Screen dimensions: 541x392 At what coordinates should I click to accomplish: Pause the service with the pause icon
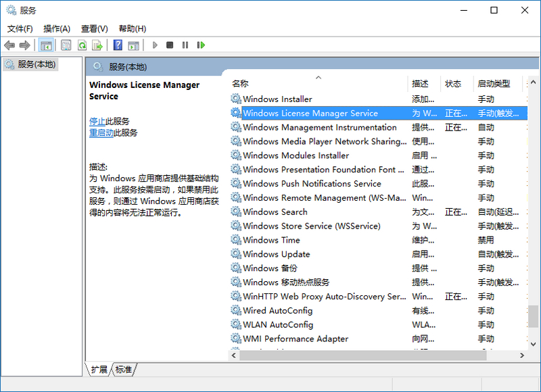tap(187, 45)
